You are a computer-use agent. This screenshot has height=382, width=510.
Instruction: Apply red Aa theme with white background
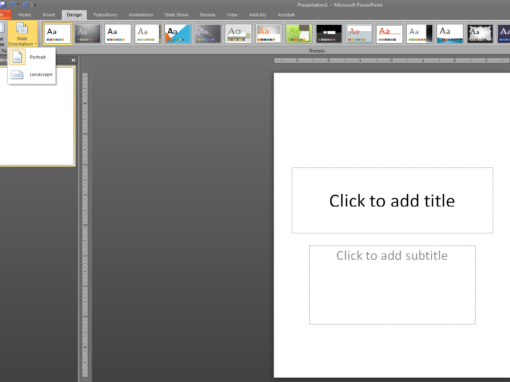(x=389, y=34)
